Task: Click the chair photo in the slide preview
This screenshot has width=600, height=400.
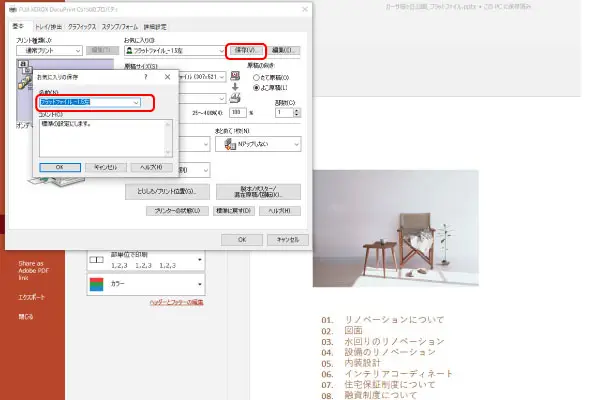Action: tap(396, 229)
